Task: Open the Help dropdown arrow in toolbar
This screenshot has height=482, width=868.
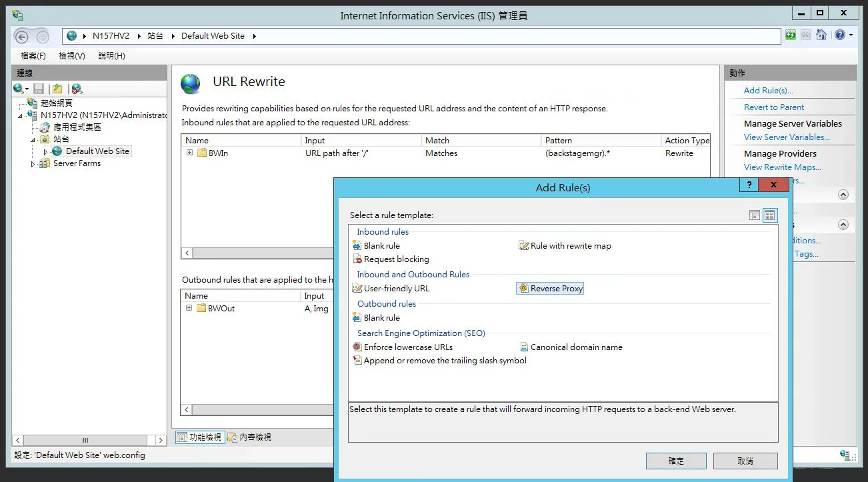Action: coord(851,35)
